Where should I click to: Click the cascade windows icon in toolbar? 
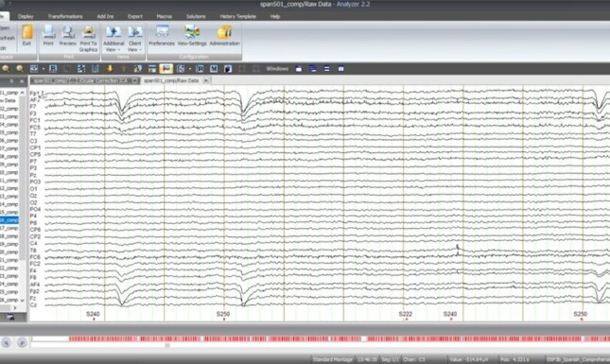click(x=313, y=69)
